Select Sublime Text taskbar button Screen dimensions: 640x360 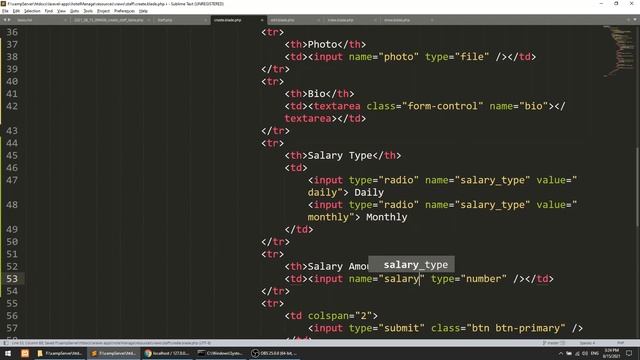[113, 353]
